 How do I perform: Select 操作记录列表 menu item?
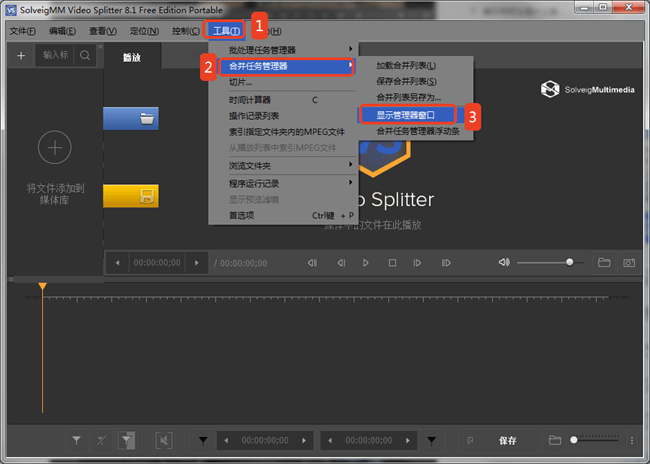point(284,116)
